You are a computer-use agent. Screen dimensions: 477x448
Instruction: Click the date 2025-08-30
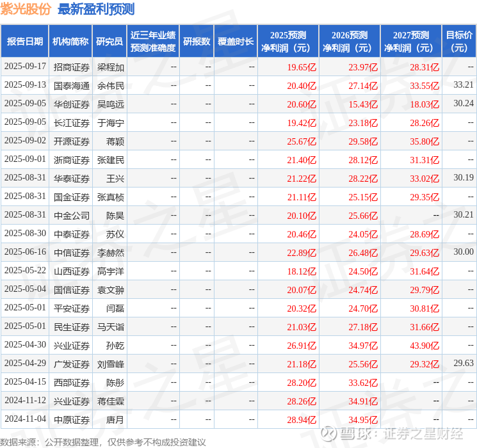coord(25,233)
